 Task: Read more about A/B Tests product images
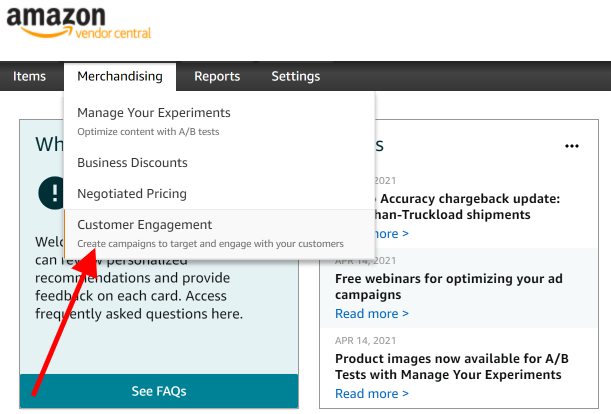point(372,393)
